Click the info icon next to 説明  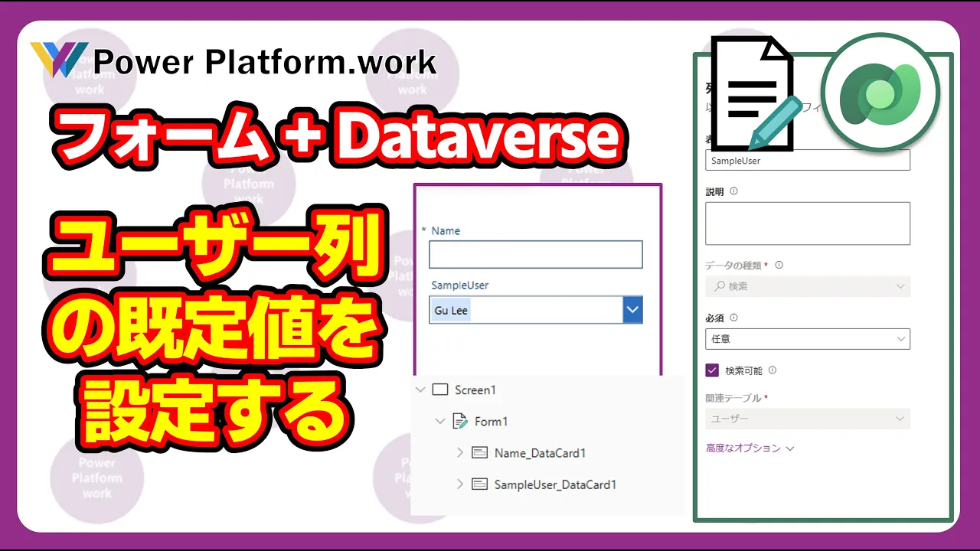pyautogui.click(x=733, y=191)
